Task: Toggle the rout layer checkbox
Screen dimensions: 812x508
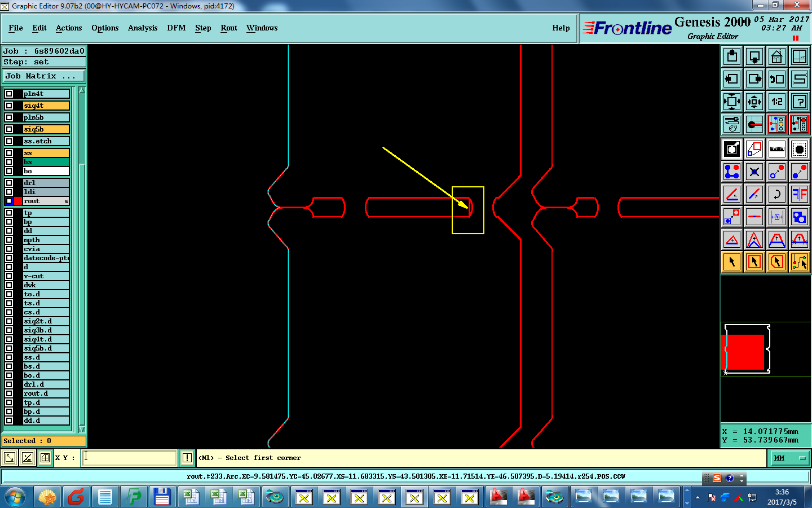Action: click(x=9, y=201)
